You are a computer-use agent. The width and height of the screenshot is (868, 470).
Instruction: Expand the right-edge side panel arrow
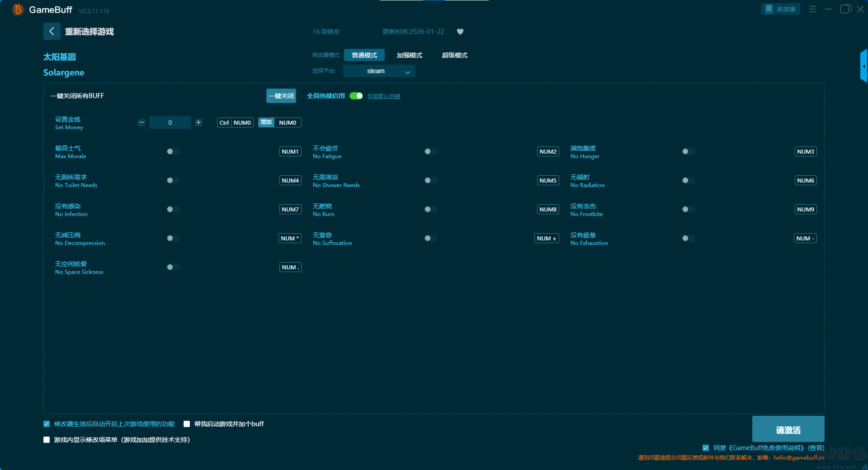[x=863, y=66]
